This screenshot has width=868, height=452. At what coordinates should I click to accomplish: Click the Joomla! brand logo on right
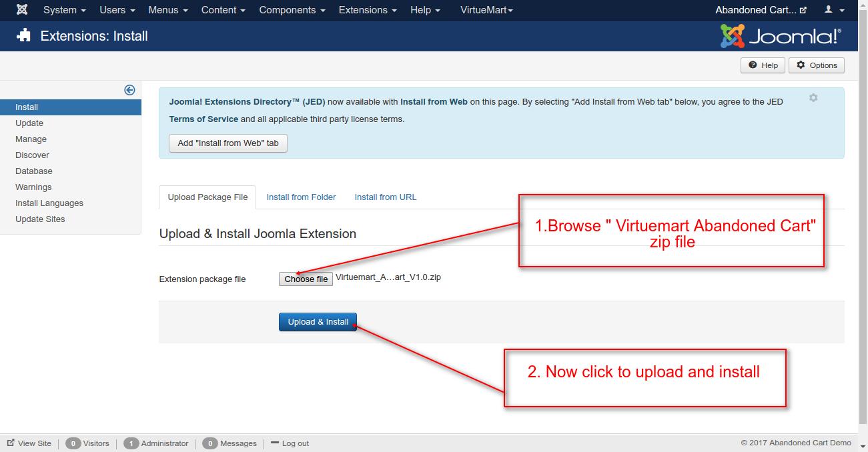(781, 36)
